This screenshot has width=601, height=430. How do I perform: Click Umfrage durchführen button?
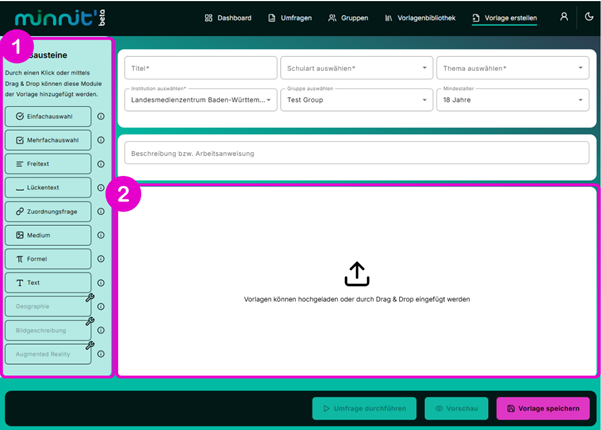tap(364, 409)
